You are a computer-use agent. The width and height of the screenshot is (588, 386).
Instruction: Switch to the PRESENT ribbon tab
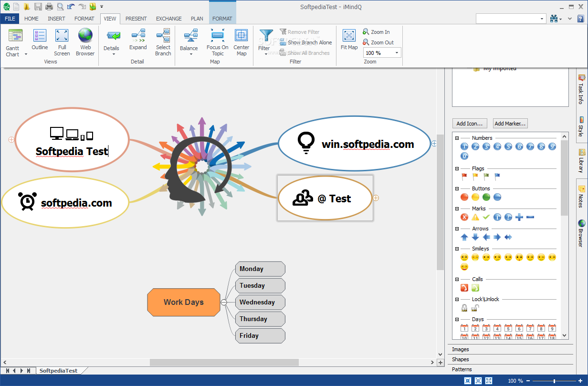[x=136, y=19]
